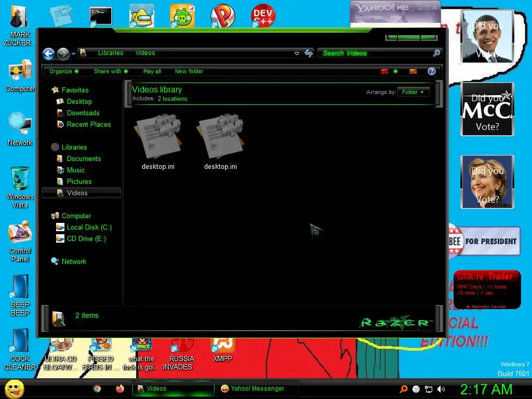Open the Network desktop icon
Screen dimensions: 532x399
pyautogui.click(x=20, y=129)
